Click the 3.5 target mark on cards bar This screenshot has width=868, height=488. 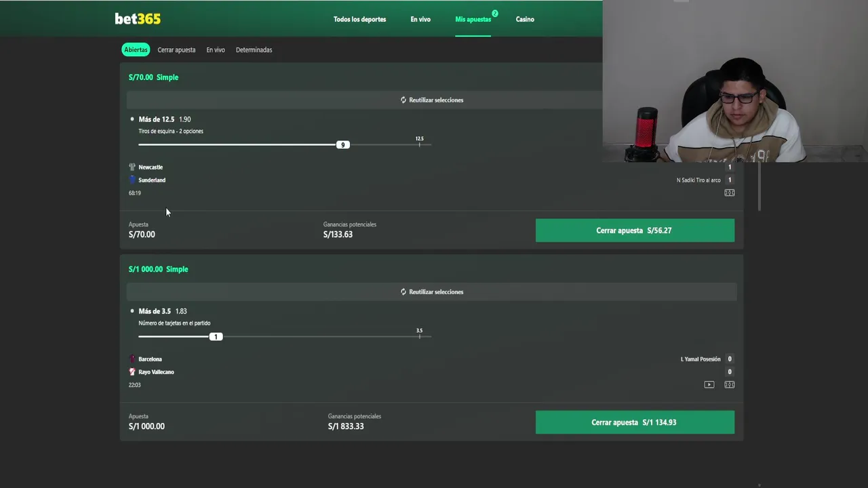pos(419,333)
